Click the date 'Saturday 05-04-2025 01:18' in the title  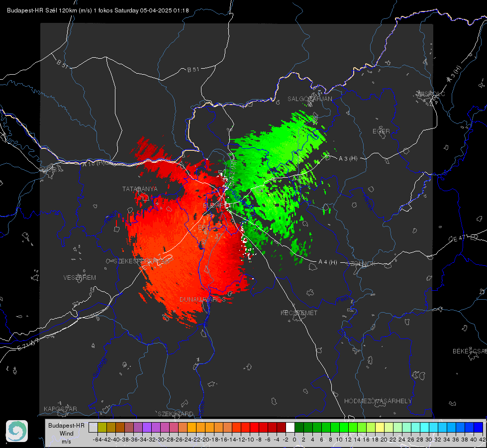click(x=152, y=10)
